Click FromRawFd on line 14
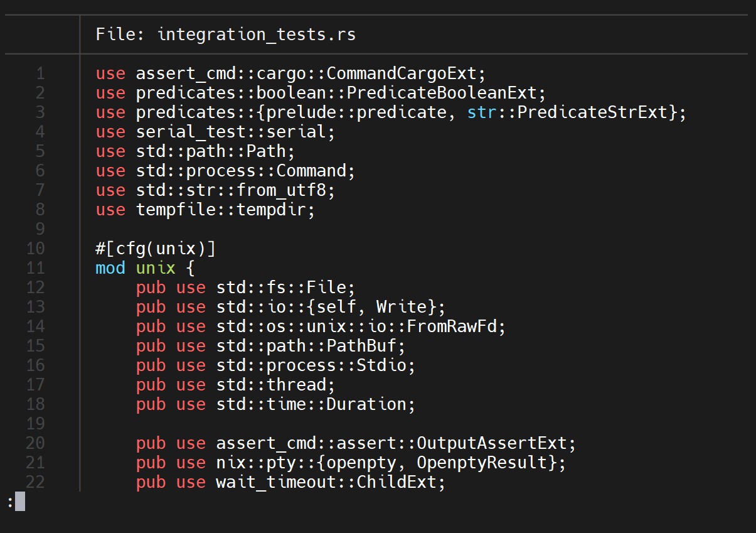This screenshot has height=533, width=756. [x=457, y=326]
